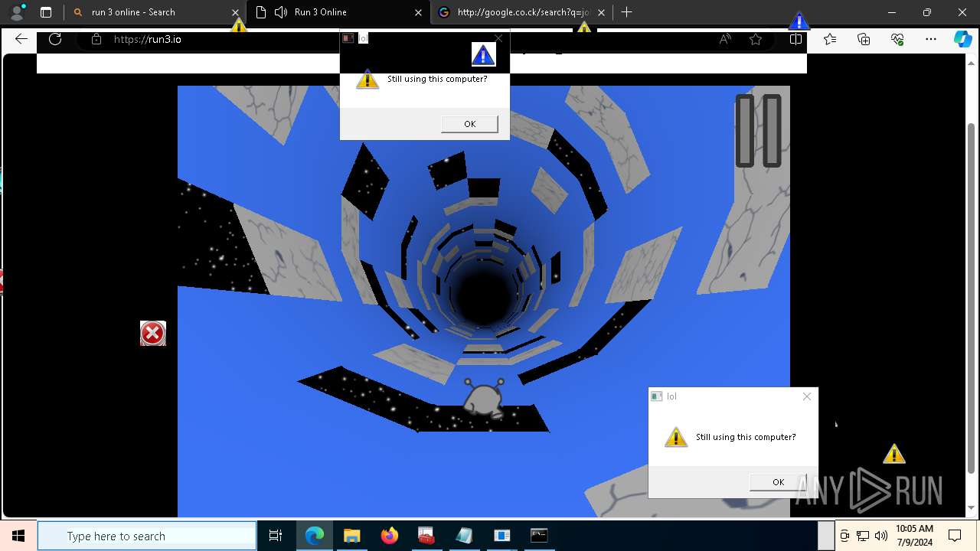The width and height of the screenshot is (980, 551).
Task: Open the Copilot sidebar
Action: coord(962,39)
